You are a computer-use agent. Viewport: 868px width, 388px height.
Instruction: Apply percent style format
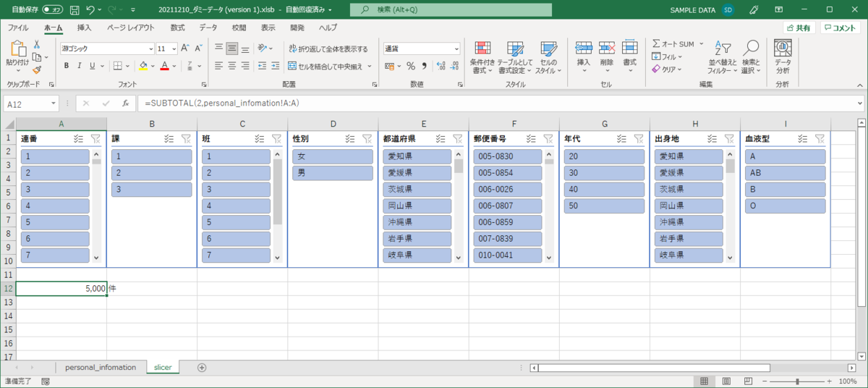point(411,66)
